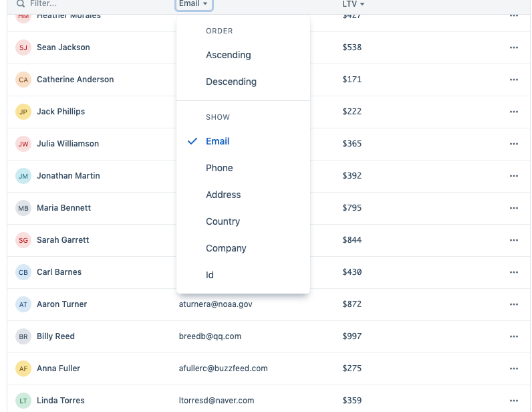
Task: Show Country in the column
Action: tap(243, 222)
